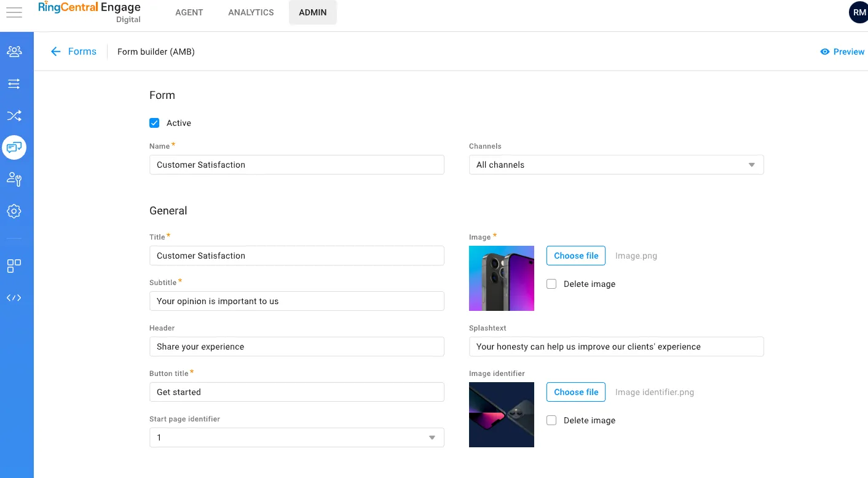The height and width of the screenshot is (478, 868).
Task: Click the Preview link
Action: click(x=842, y=52)
